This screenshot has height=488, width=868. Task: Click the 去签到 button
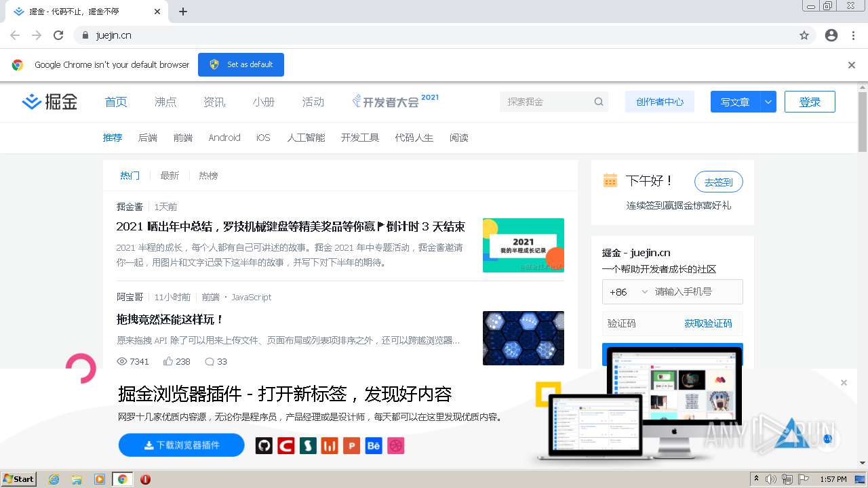coord(719,182)
